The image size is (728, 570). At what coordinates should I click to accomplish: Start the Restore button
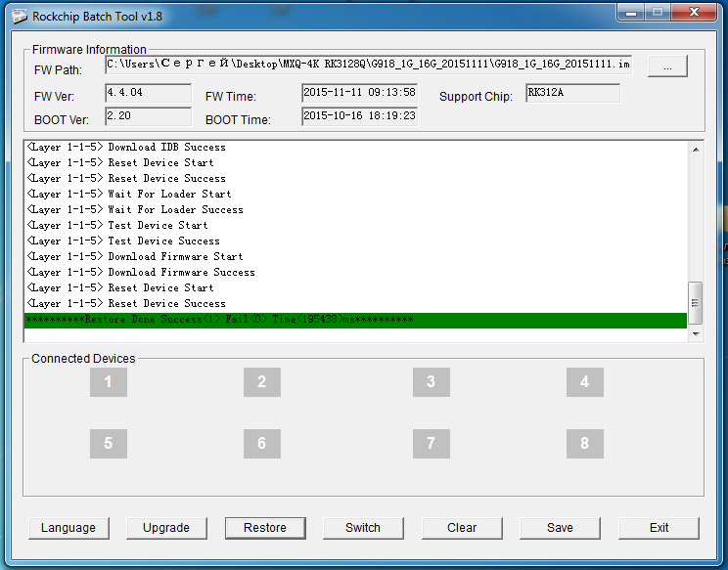tap(265, 528)
